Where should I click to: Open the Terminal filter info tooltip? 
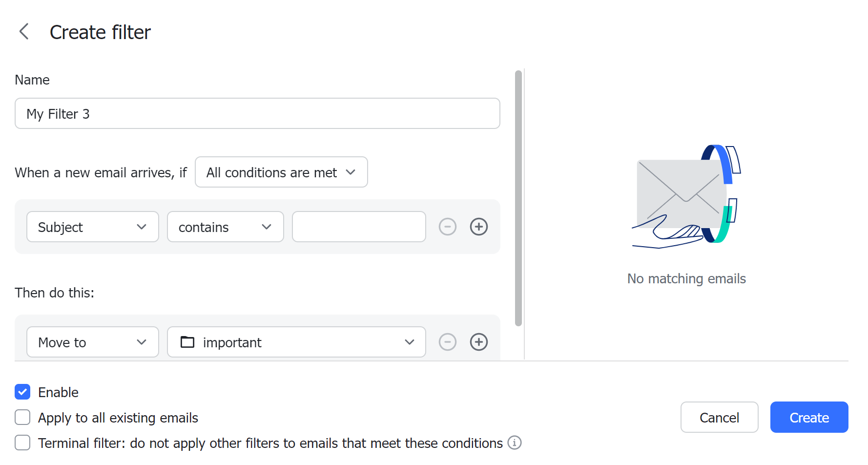[515, 443]
